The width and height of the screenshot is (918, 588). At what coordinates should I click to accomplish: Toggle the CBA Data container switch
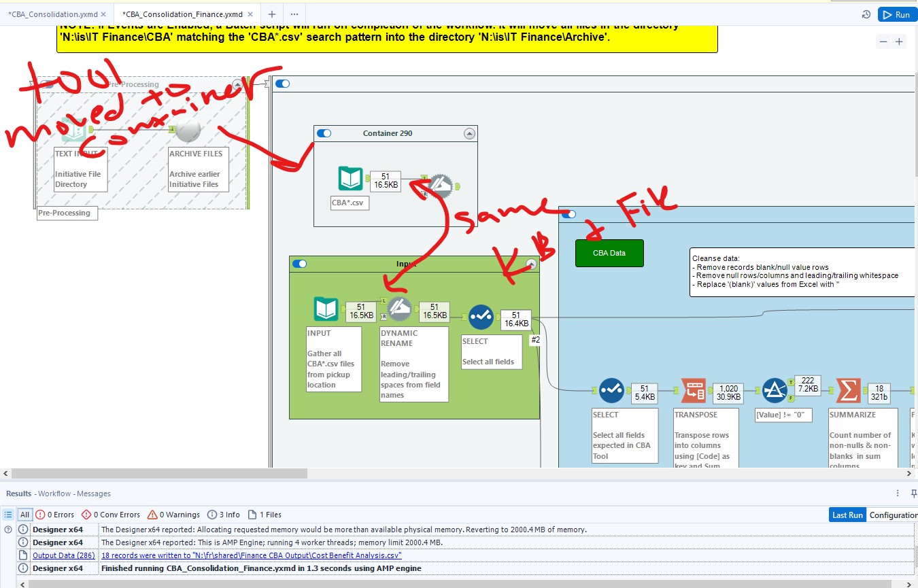[569, 213]
